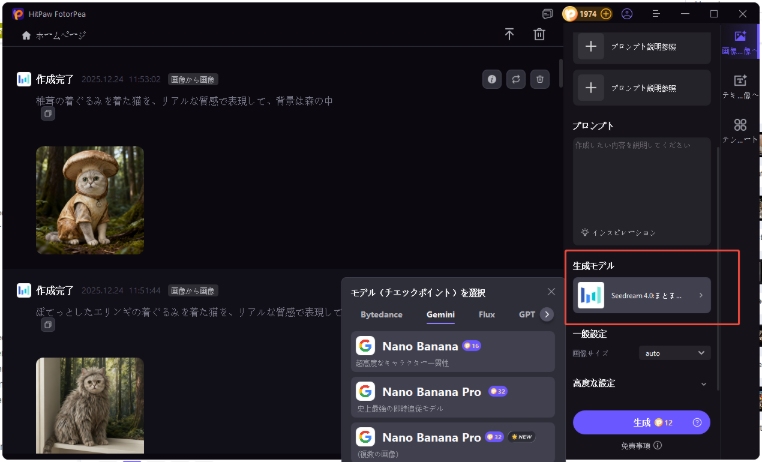Click the home icon beside ホームページ
762x462 pixels.
click(x=26, y=35)
